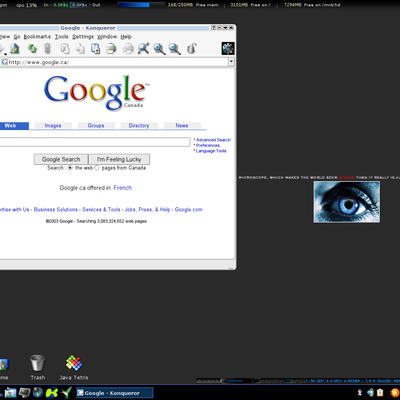Viewport: 400px width, 400px height.
Task: Click the Stop loading traffic-light icon
Action: click(47, 49)
